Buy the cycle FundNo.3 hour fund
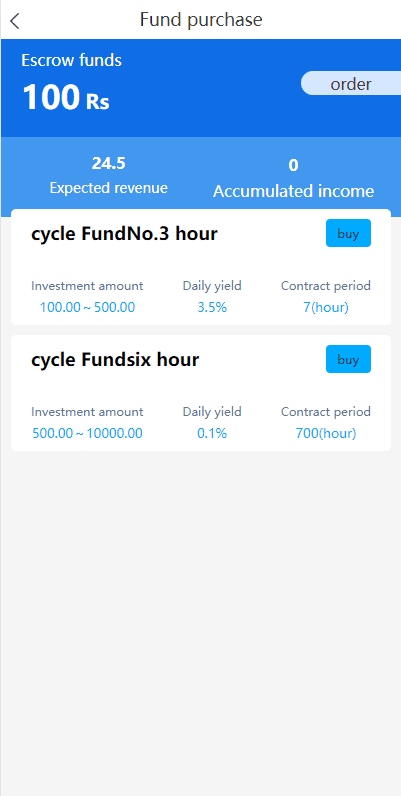 point(348,234)
